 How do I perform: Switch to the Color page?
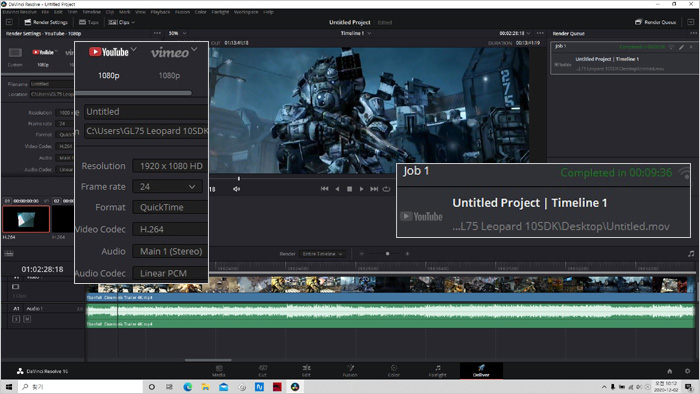coord(394,371)
